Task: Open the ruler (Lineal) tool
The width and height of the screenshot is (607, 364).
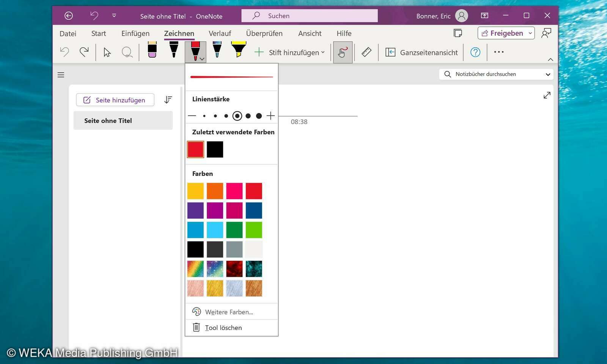Action: (366, 52)
